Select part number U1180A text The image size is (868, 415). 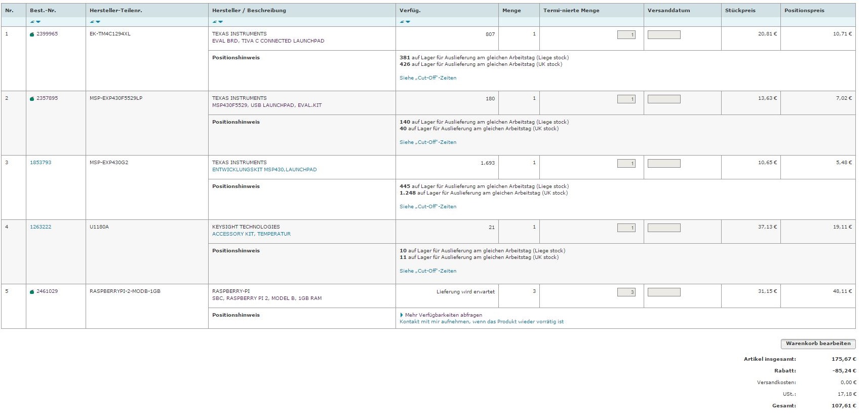point(99,227)
